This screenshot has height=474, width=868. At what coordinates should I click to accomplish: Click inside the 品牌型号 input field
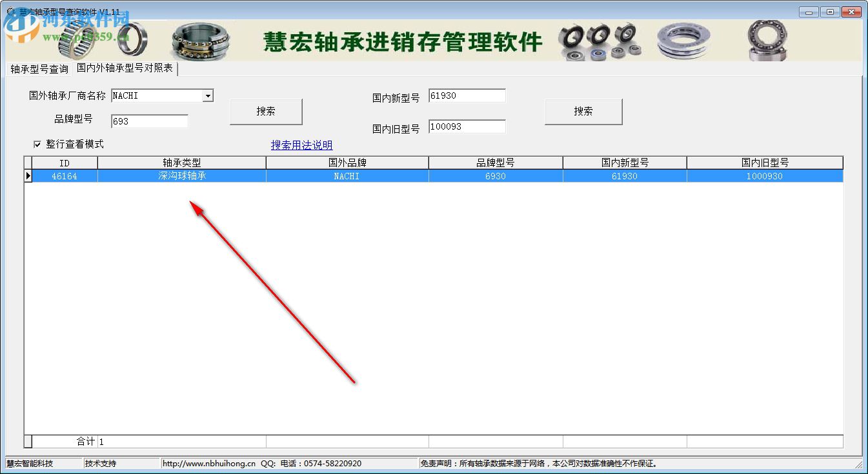[148, 121]
